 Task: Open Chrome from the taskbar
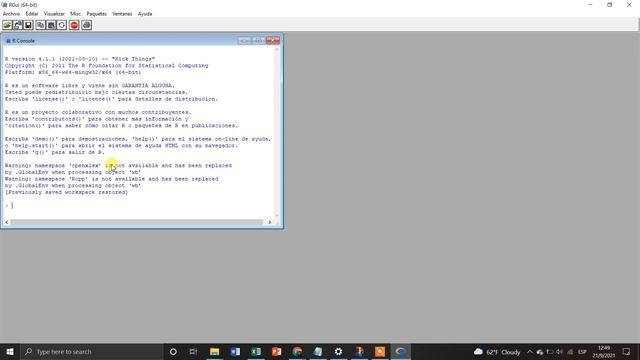(297, 351)
